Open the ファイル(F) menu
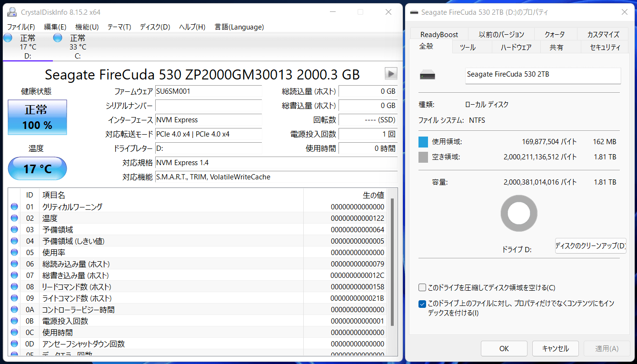637x364 pixels. pyautogui.click(x=21, y=27)
